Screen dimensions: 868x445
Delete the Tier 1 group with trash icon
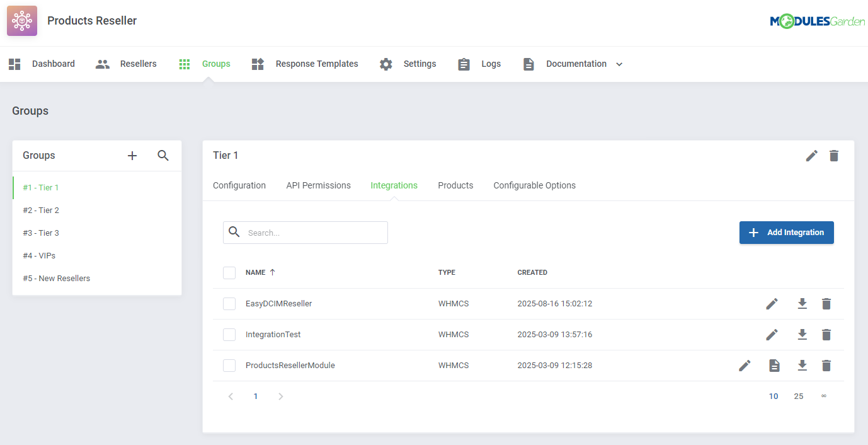834,155
